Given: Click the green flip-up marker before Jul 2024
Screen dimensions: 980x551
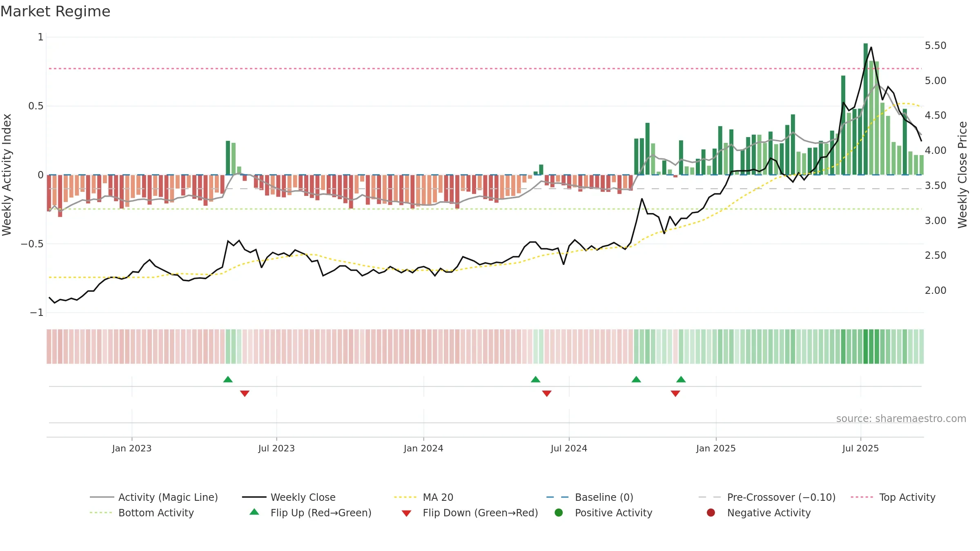Looking at the screenshot, I should click(535, 380).
